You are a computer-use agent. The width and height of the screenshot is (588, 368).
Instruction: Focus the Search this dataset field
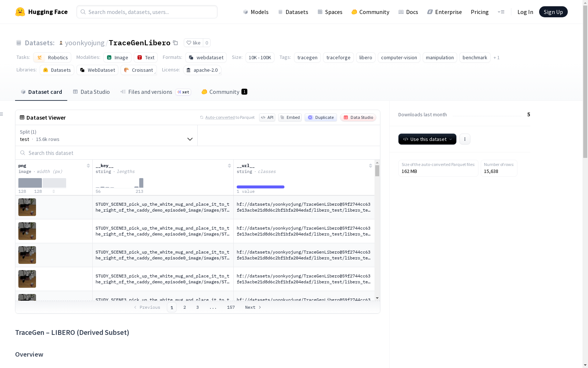click(198, 153)
